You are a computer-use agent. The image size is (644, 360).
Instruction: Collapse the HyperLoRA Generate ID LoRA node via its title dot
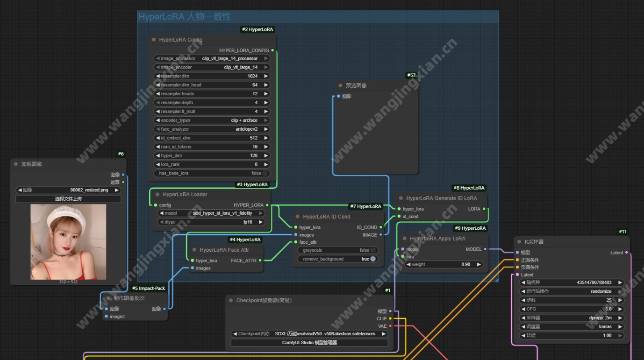pos(401,198)
